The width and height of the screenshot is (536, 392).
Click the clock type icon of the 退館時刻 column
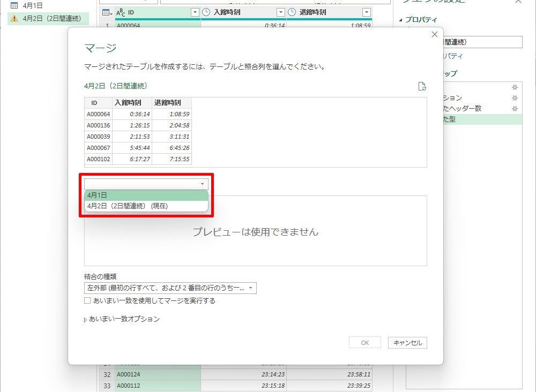coord(292,13)
